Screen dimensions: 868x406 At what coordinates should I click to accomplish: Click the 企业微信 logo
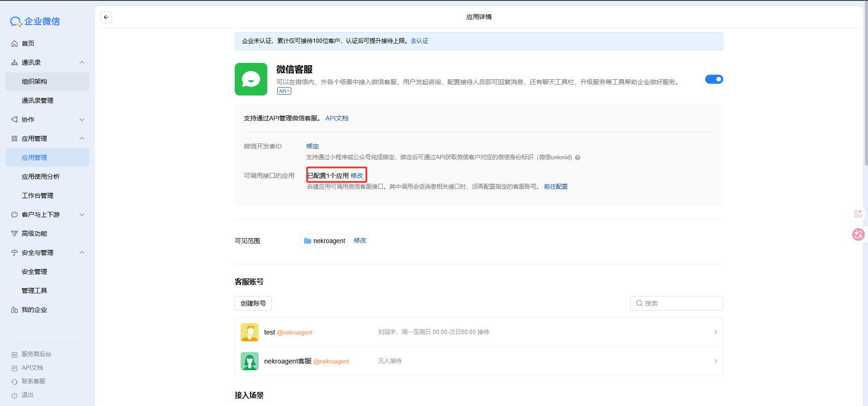coord(35,21)
